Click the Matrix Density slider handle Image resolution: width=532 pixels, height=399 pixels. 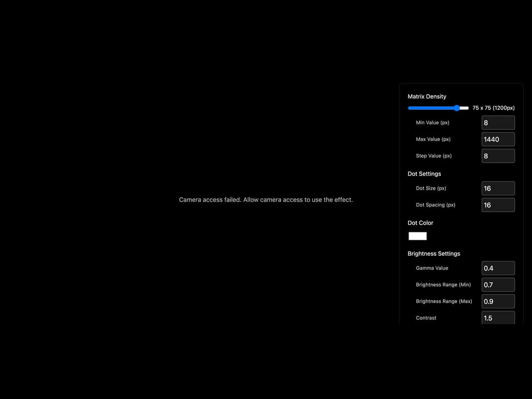457,108
